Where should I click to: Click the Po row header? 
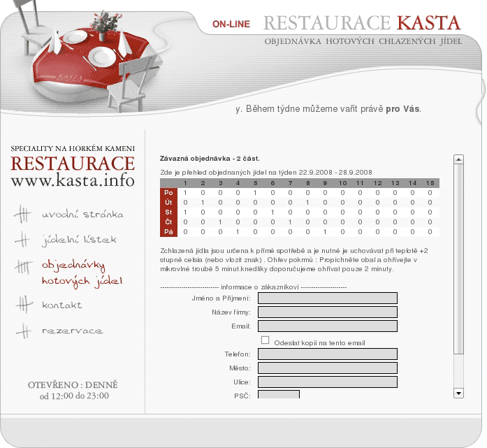click(168, 193)
